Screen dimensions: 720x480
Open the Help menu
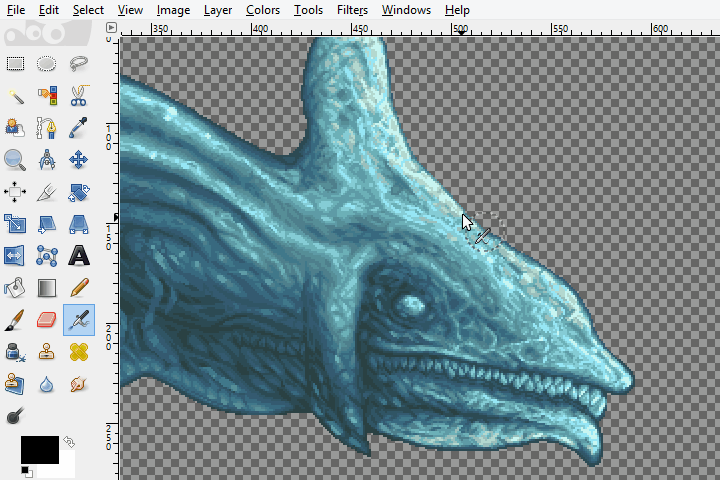point(457,10)
